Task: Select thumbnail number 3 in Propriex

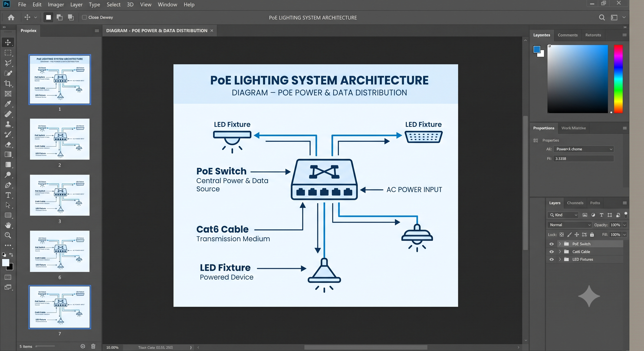Action: click(x=60, y=195)
